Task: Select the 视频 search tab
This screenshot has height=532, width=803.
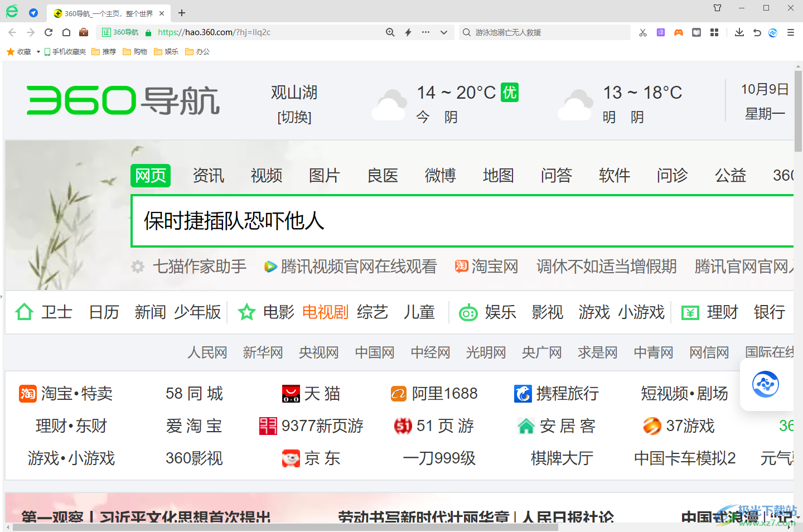Action: pyautogui.click(x=267, y=176)
